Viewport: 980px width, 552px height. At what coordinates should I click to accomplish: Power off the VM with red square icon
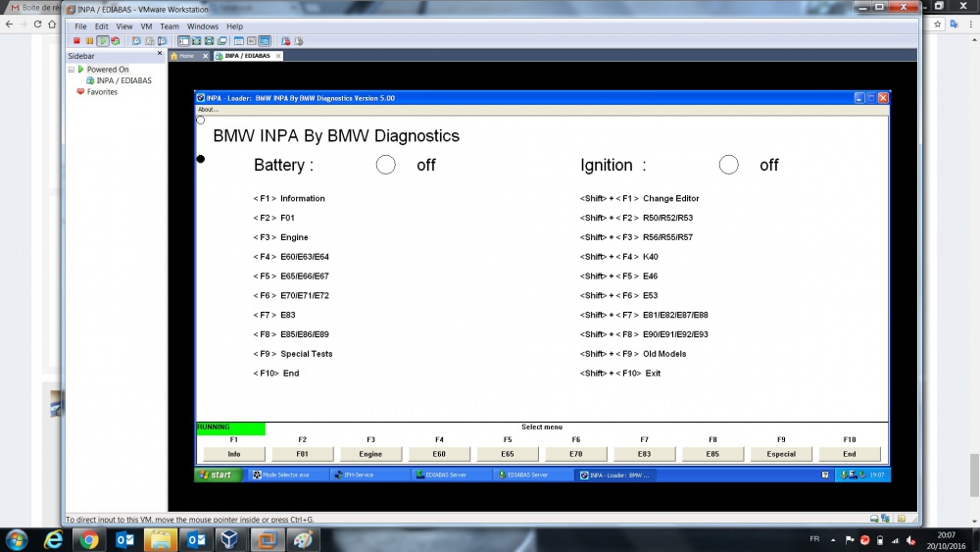tap(76, 40)
